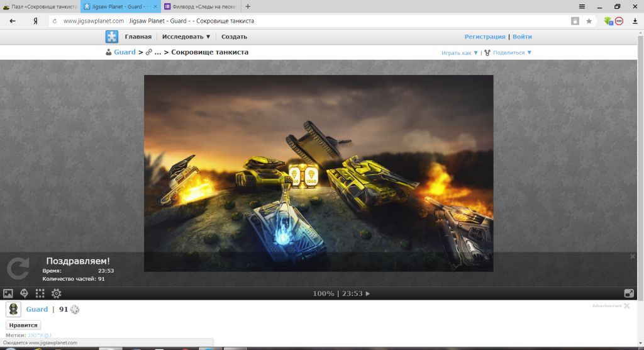Image resolution: width=644 pixels, height=350 pixels.
Task: Click the share icon beside Поделиться
Action: tap(487, 53)
